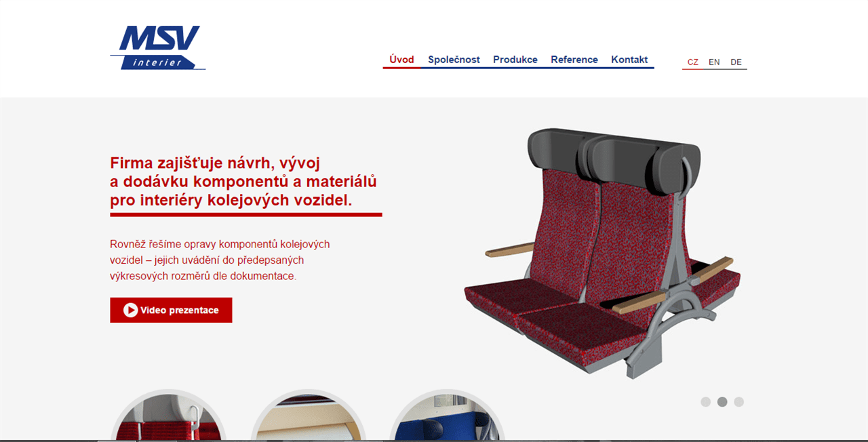
Task: Select the first carousel slide dot
Action: [x=705, y=402]
